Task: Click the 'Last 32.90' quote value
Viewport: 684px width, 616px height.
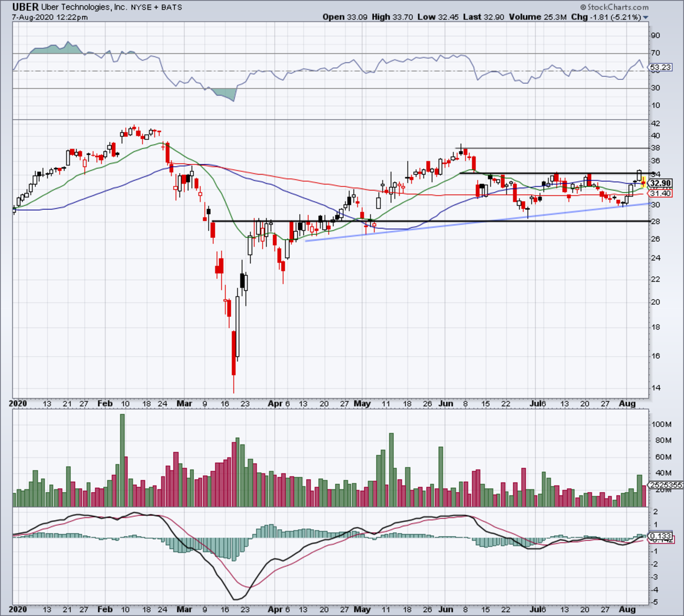Action: pos(484,17)
